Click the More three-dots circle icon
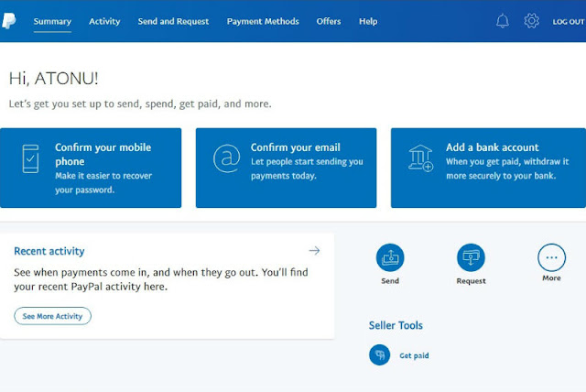586x392 pixels. pos(551,257)
